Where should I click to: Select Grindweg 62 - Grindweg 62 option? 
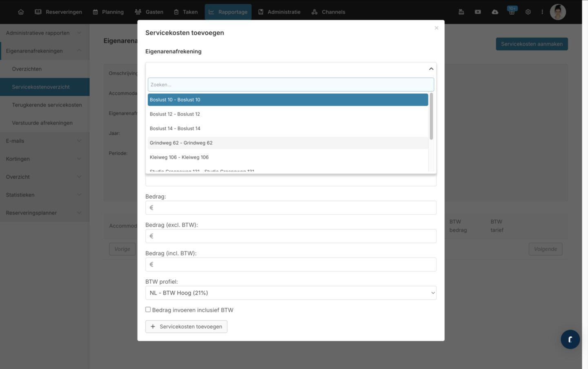click(x=288, y=143)
